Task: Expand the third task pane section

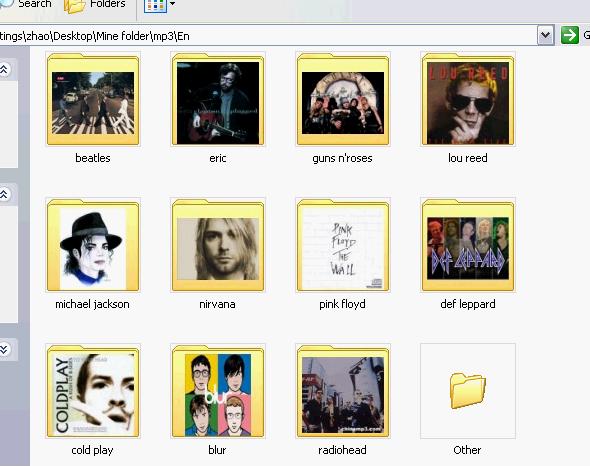Action: (x=4, y=349)
